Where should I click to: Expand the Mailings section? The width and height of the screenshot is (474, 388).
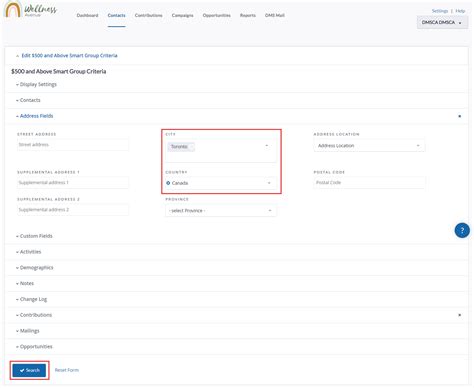29,331
